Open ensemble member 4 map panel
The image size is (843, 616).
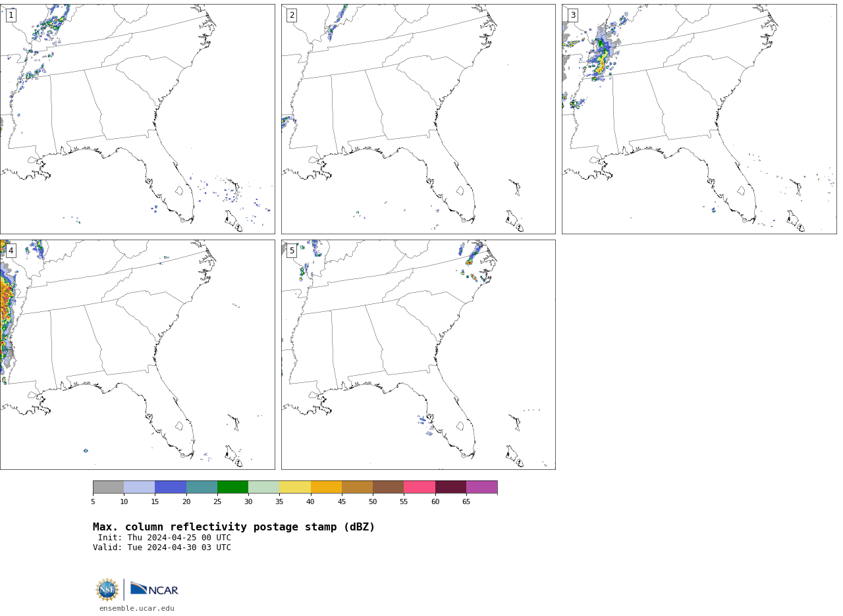point(137,355)
